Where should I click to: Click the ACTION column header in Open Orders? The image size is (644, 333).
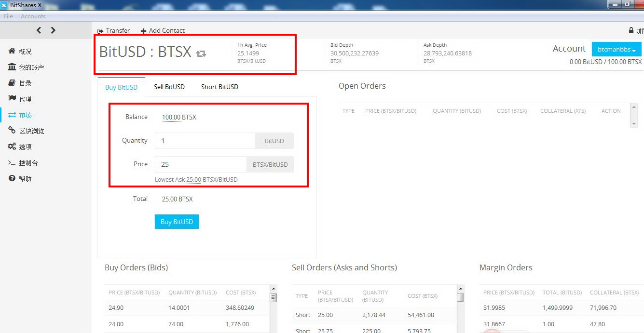point(611,111)
